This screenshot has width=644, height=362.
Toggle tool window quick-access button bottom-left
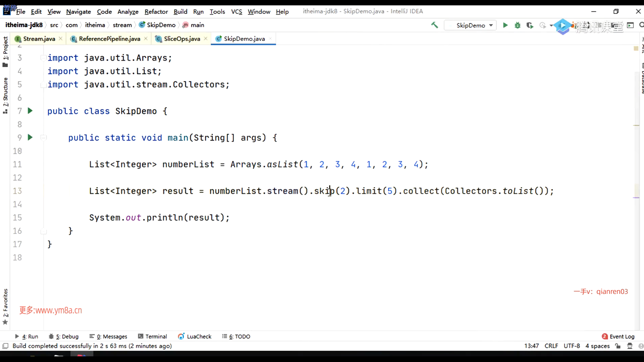[5, 346]
